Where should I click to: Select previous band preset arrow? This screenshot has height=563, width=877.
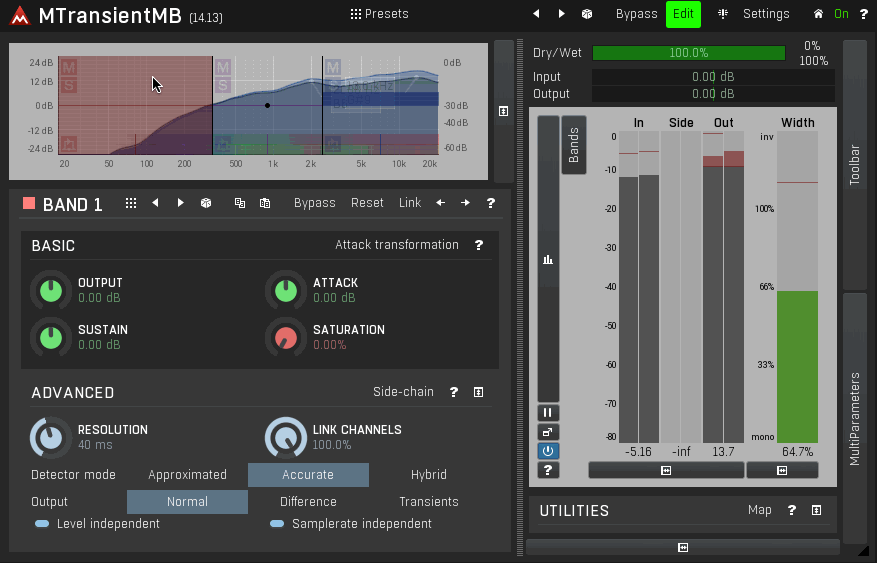pos(155,203)
